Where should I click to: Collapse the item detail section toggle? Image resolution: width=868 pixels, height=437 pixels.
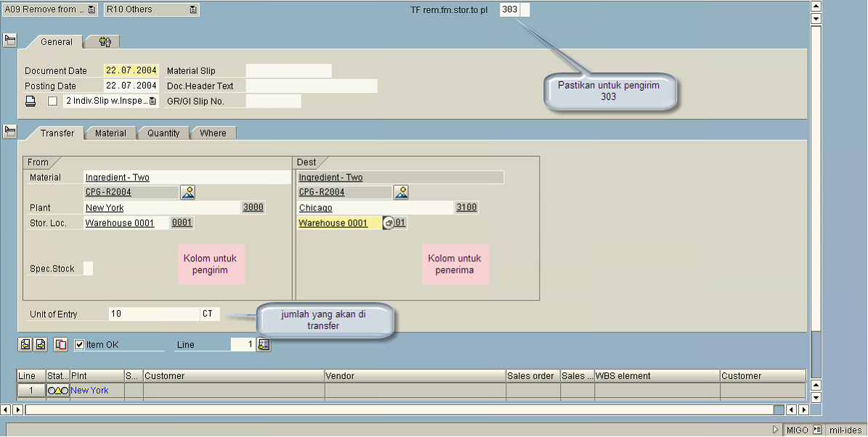point(9,131)
